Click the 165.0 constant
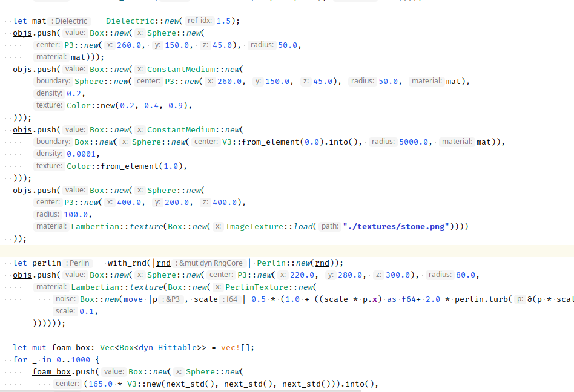Image resolution: width=574 pixels, height=392 pixels. (x=101, y=384)
